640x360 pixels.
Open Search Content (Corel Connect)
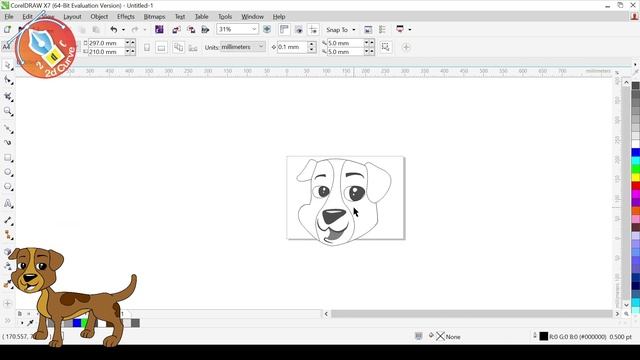[159, 29]
